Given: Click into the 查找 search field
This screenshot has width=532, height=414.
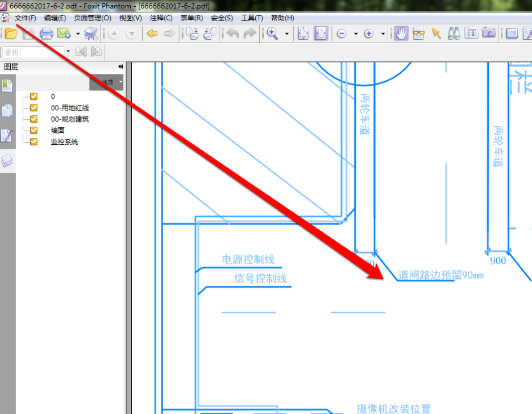Looking at the screenshot, I should 33,52.
